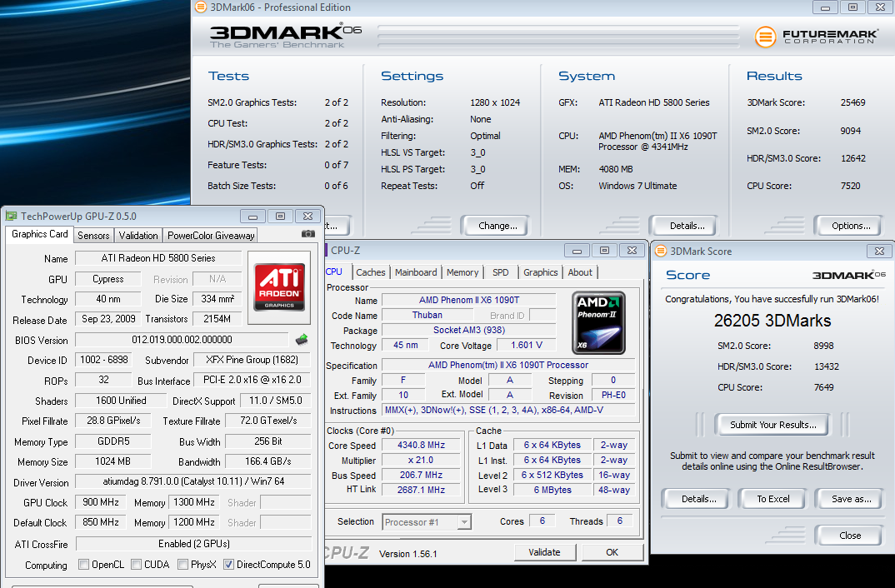Click the Core Speed 4340.8 MHz value
The image size is (895, 588).
pos(421,445)
